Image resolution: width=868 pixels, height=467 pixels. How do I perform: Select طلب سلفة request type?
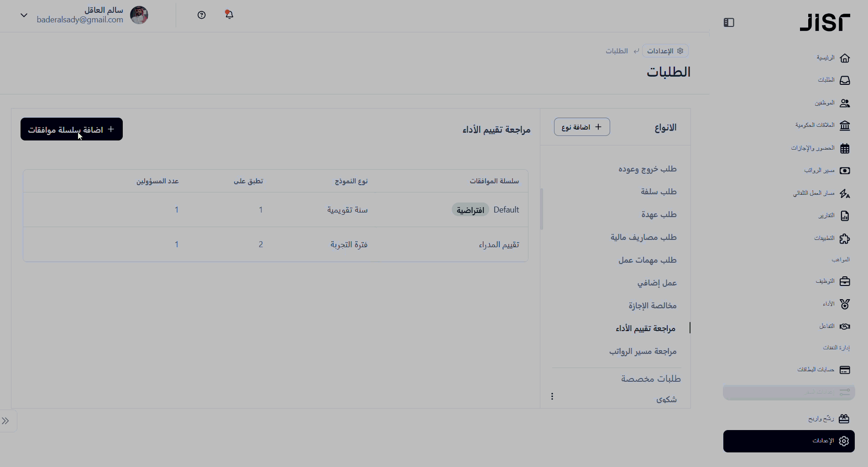[x=658, y=192]
